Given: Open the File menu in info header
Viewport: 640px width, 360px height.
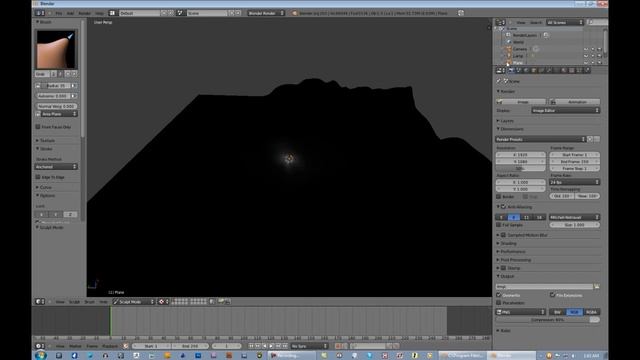Looking at the screenshot, I should click(x=59, y=13).
